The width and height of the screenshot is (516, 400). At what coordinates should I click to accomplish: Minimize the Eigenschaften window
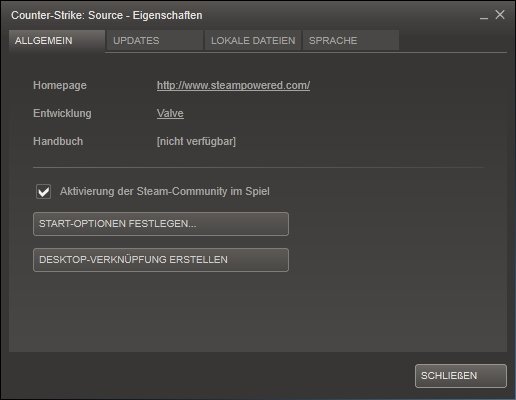pos(484,16)
